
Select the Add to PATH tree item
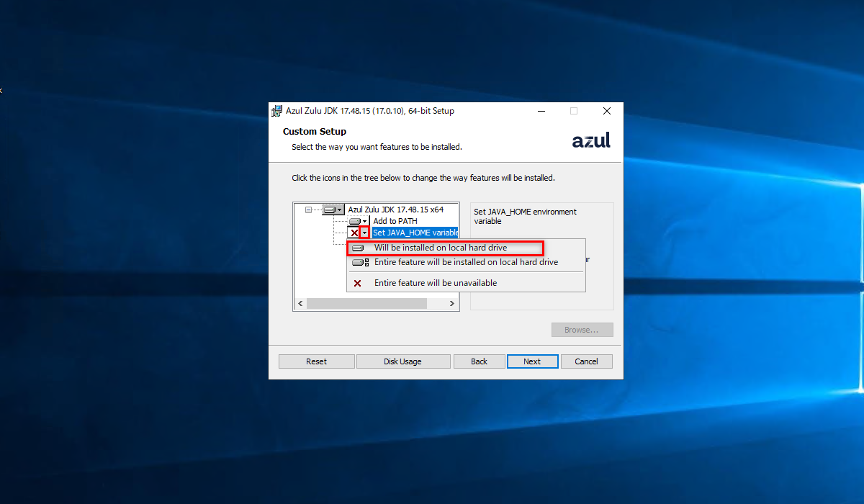(395, 221)
